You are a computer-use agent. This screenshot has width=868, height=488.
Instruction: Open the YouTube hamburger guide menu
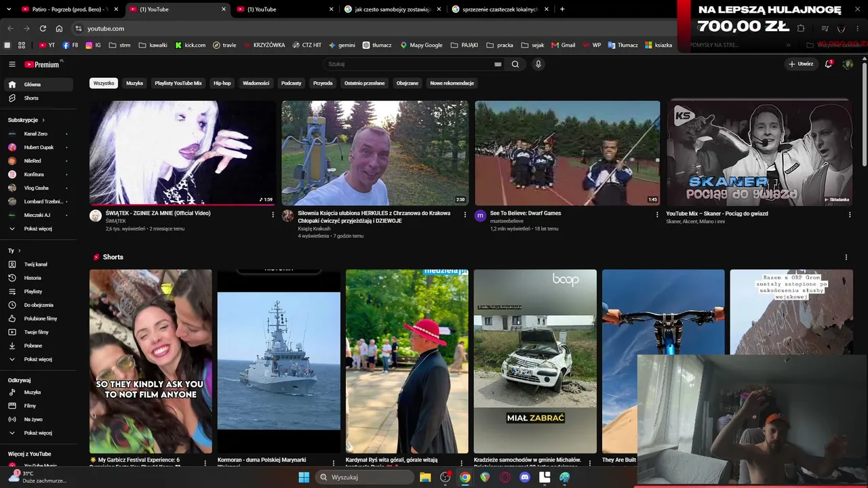pos(12,64)
